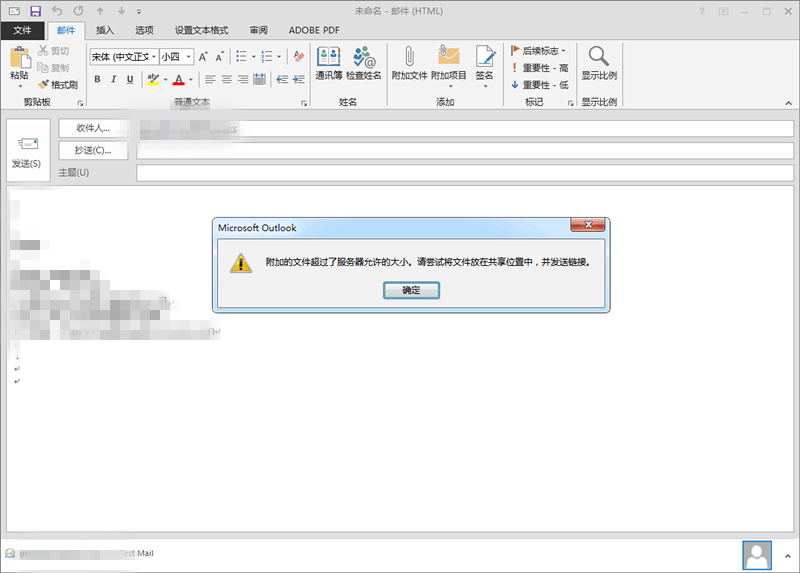Open font size combo box 小四

(x=177, y=57)
